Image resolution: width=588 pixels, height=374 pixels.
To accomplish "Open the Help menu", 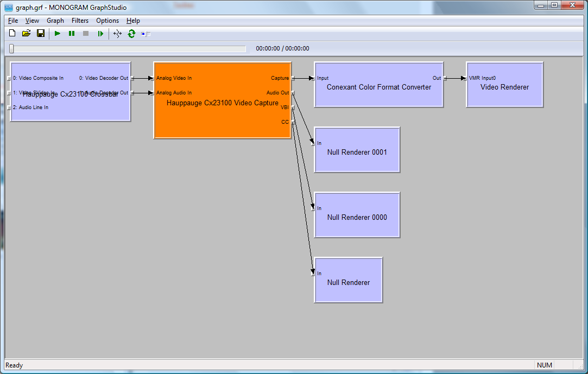I will pyautogui.click(x=133, y=21).
